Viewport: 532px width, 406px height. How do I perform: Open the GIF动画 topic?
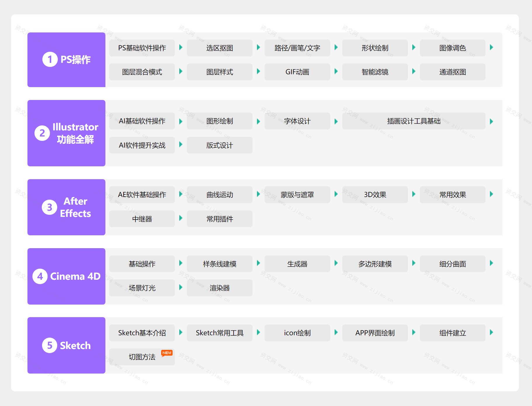297,72
